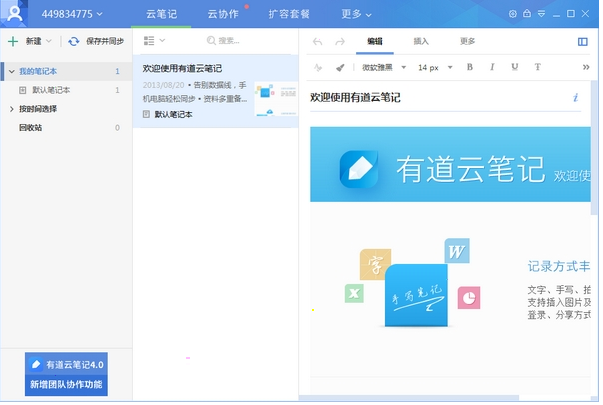
Task: Toggle underline formatting U
Action: pos(515,67)
